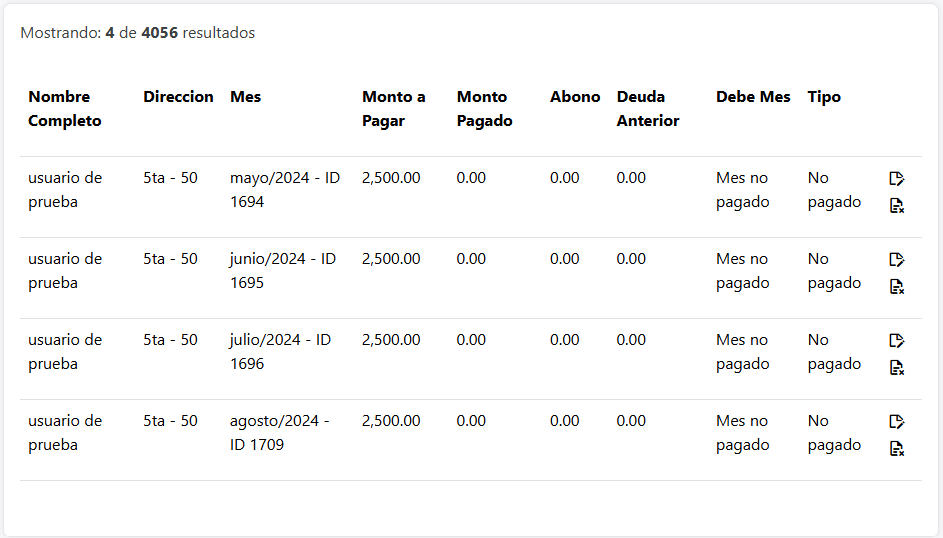This screenshot has height=538, width=943.
Task: Click 2,500.00 amount in julio row
Action: [391, 340]
